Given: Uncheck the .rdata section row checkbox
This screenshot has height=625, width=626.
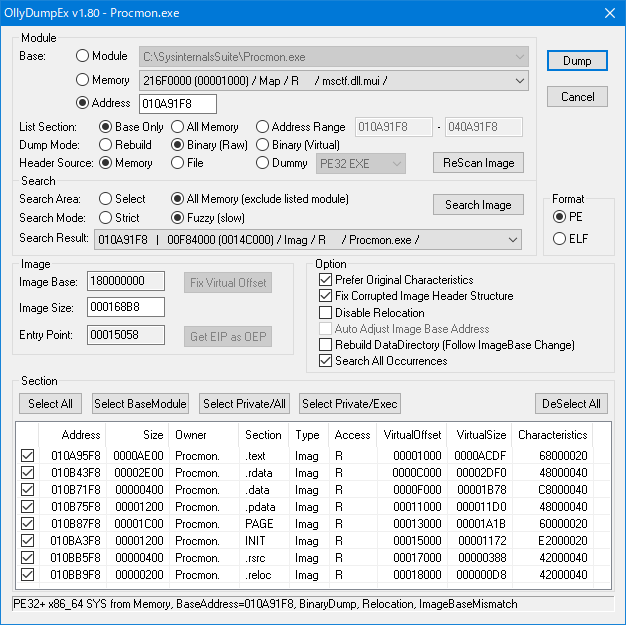Looking at the screenshot, I should pyautogui.click(x=28, y=473).
